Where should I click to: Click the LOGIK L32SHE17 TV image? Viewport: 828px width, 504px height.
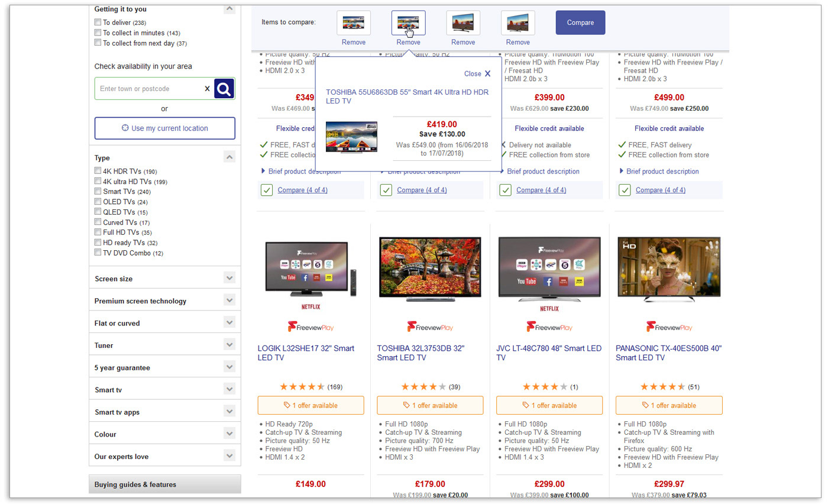(311, 269)
